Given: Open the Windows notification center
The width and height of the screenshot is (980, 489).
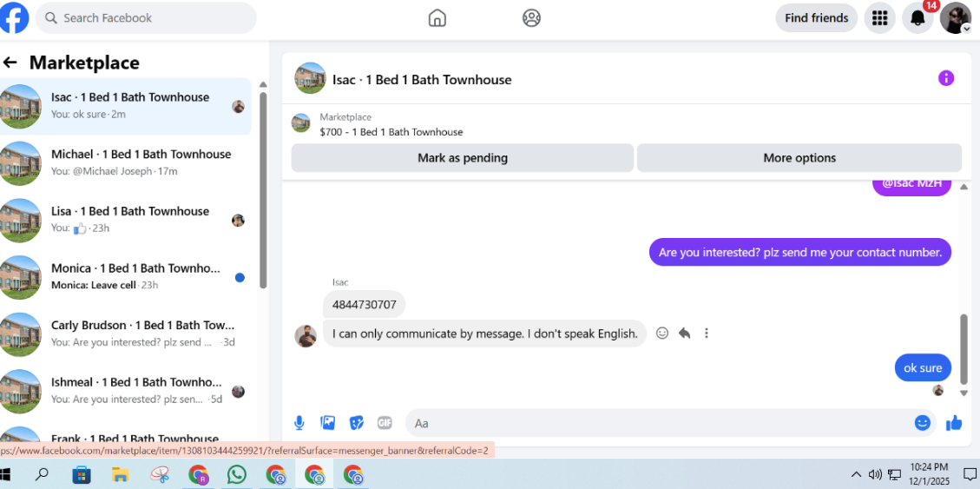Looking at the screenshot, I should click(x=970, y=474).
